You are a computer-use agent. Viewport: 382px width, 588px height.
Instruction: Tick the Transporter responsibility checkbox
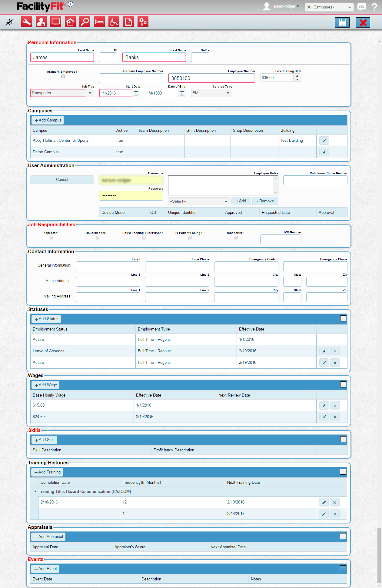click(236, 238)
